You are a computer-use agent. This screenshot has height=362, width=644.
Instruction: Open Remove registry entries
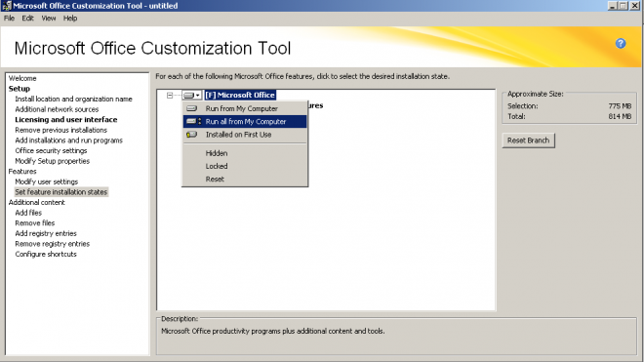52,244
